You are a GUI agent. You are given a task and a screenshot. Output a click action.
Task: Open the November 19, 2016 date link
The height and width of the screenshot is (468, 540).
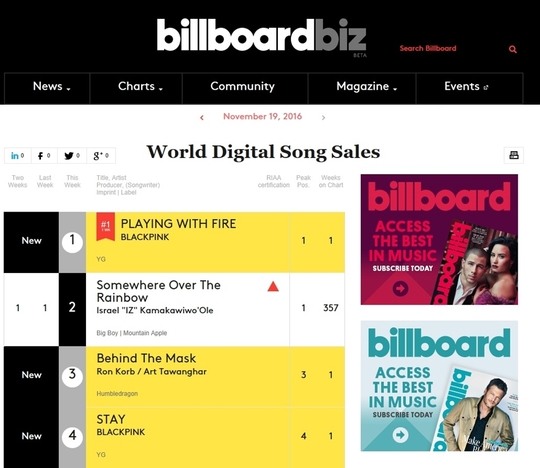tap(262, 116)
